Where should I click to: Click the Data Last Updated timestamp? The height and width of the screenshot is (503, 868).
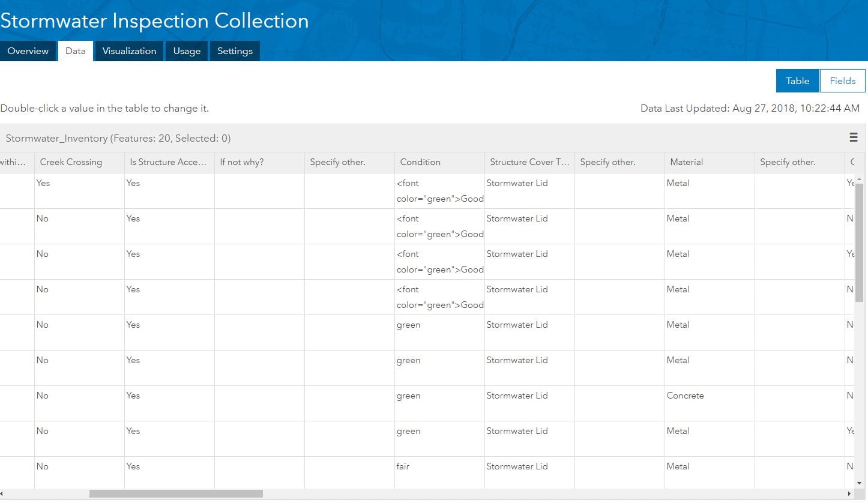(x=750, y=109)
